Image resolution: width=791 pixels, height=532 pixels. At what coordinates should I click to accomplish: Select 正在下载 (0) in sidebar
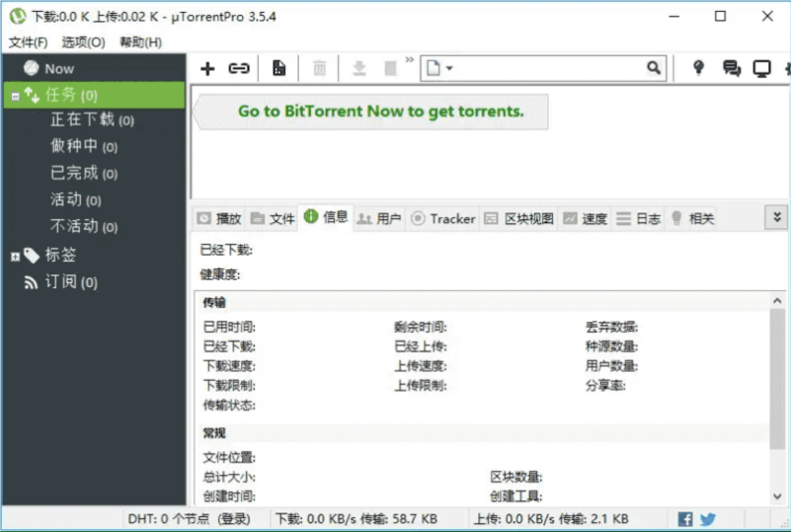point(92,120)
